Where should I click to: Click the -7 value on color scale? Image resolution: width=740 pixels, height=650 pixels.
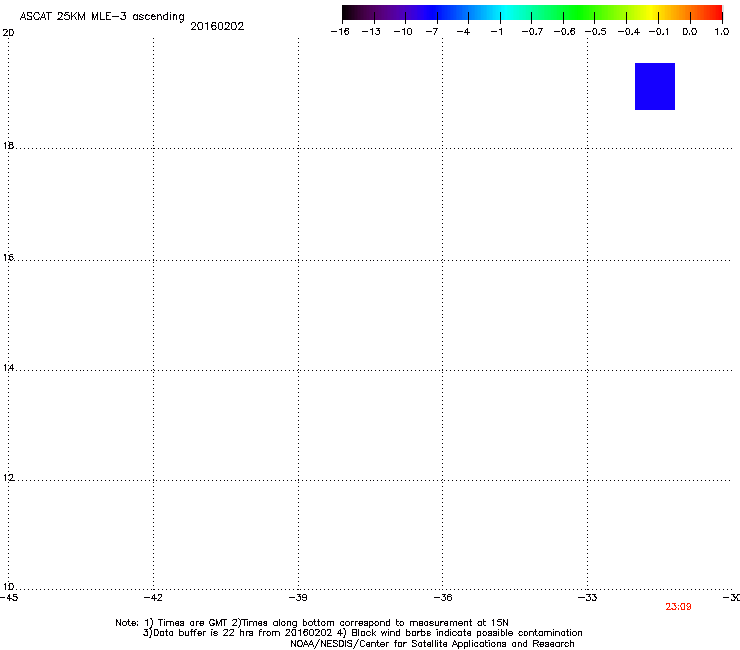pyautogui.click(x=432, y=32)
